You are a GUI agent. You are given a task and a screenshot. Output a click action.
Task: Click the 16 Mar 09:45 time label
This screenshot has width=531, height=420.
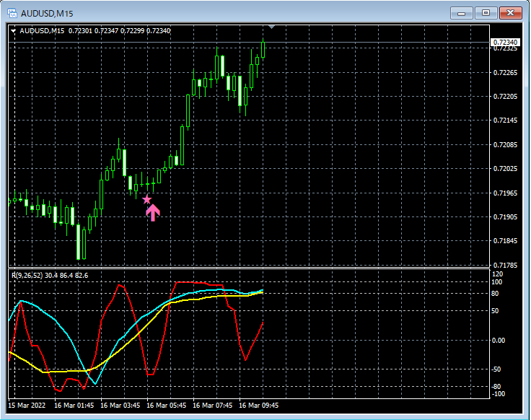259,405
